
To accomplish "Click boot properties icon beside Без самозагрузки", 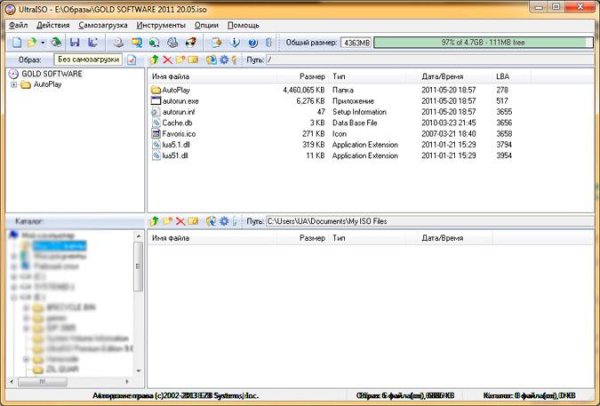I will (x=132, y=60).
